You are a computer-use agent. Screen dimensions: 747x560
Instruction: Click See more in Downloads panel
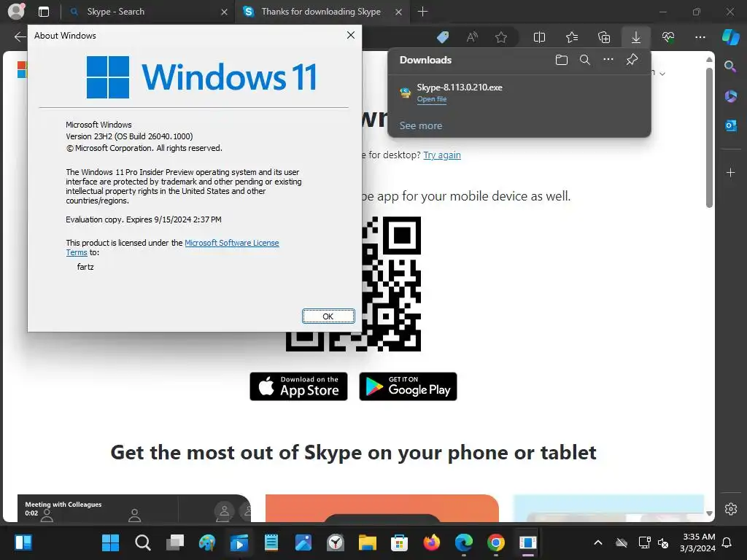421,125
